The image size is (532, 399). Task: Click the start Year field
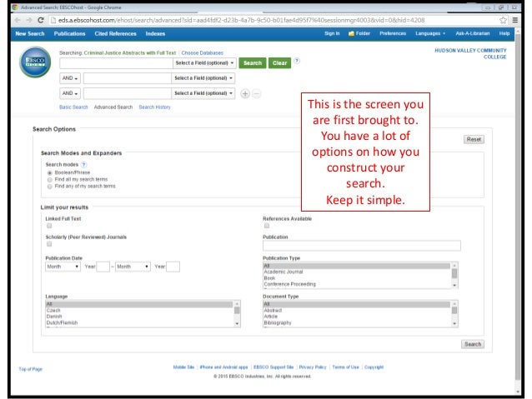pos(103,267)
